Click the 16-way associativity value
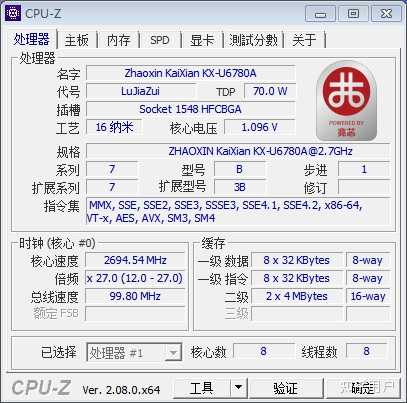Image resolution: width=407 pixels, height=403 pixels. (368, 296)
